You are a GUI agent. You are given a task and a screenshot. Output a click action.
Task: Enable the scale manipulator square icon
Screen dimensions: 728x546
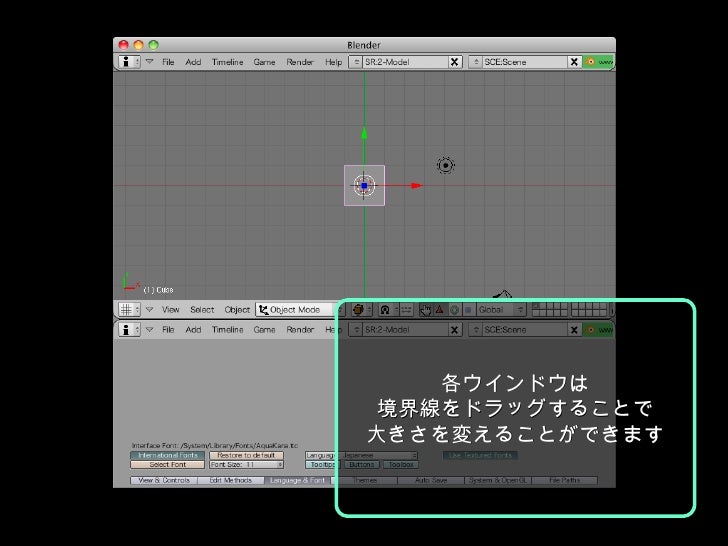pos(468,310)
